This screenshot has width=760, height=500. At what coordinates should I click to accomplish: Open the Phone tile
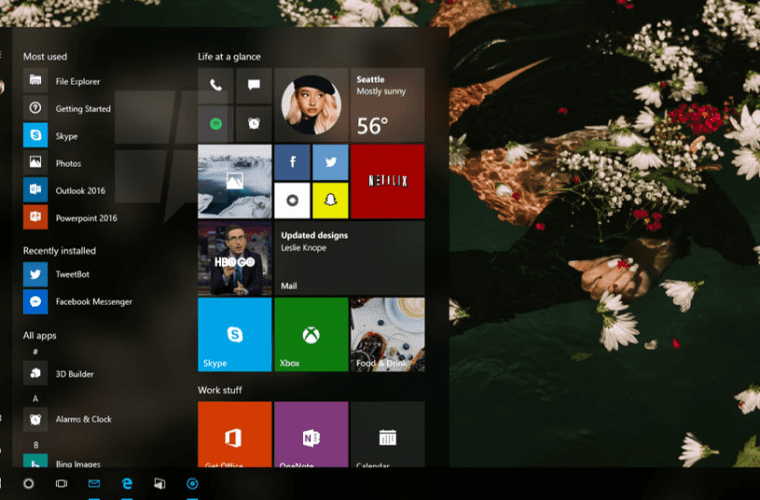[215, 86]
